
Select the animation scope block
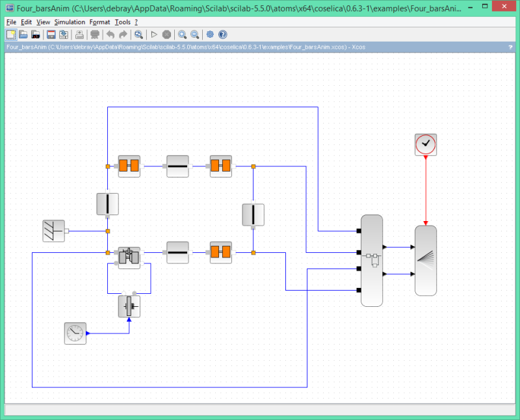426,261
